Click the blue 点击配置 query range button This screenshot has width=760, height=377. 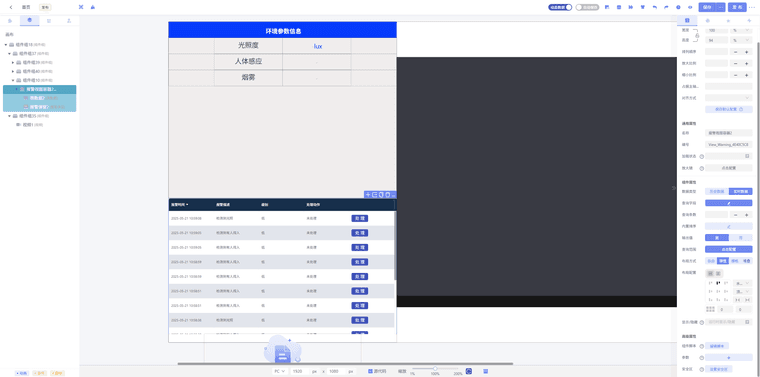728,249
